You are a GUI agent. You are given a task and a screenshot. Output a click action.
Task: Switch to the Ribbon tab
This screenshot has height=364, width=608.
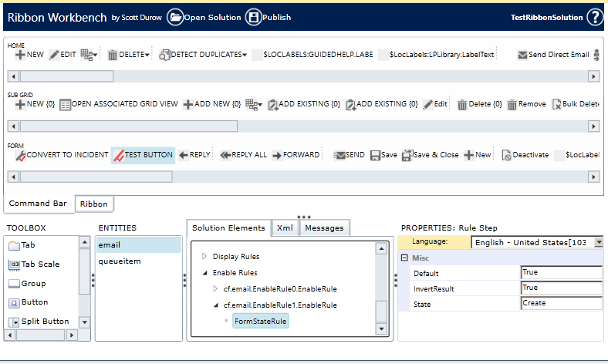click(x=94, y=204)
